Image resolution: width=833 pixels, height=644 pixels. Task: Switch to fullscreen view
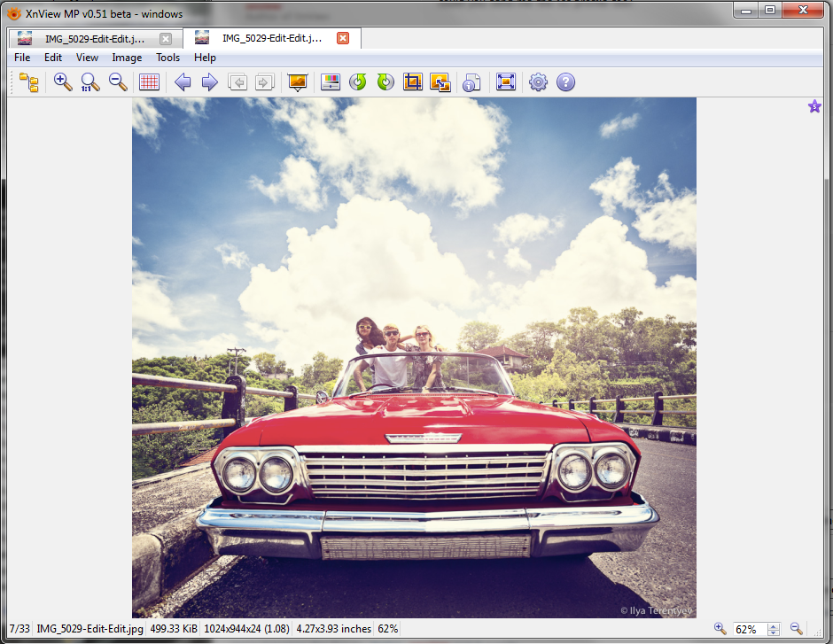(505, 81)
